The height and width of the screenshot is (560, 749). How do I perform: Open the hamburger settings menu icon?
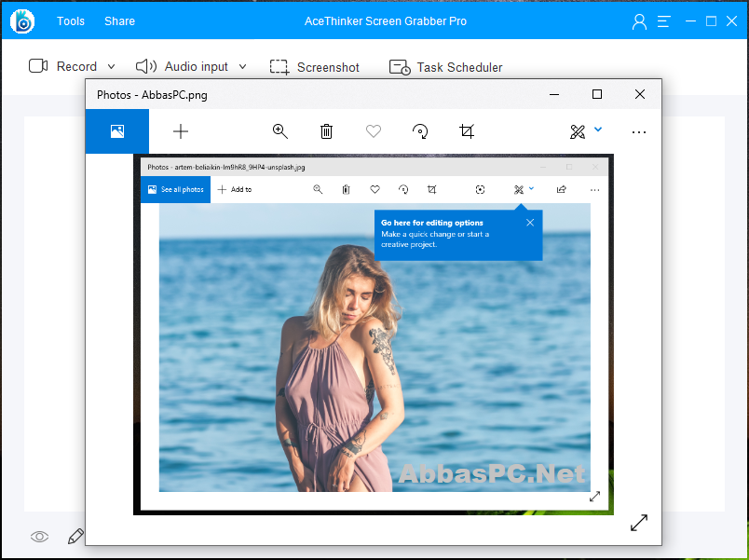pos(664,21)
